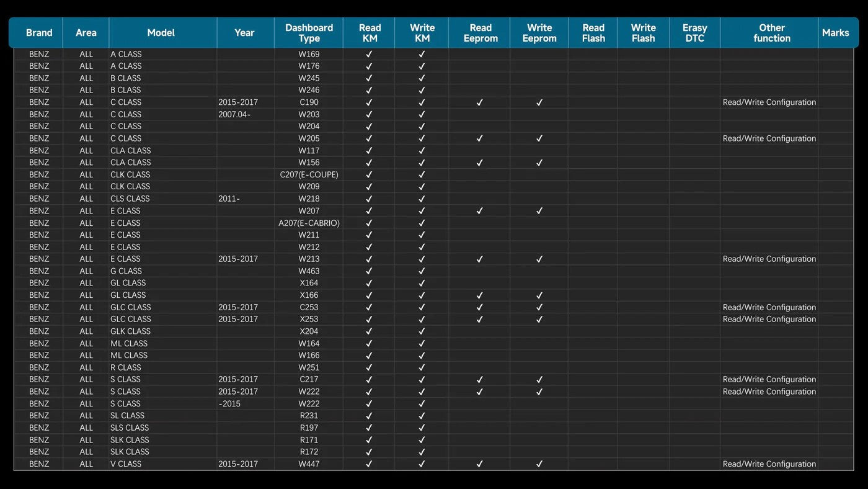Click the Dashboard Type column header
The height and width of the screenshot is (489, 868).
pos(309,33)
